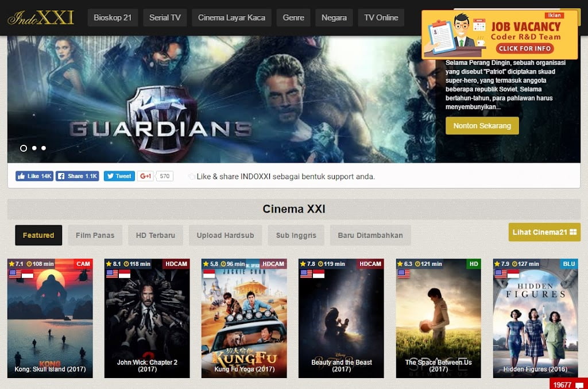
Task: Open the TV Online link
Action: 381,18
